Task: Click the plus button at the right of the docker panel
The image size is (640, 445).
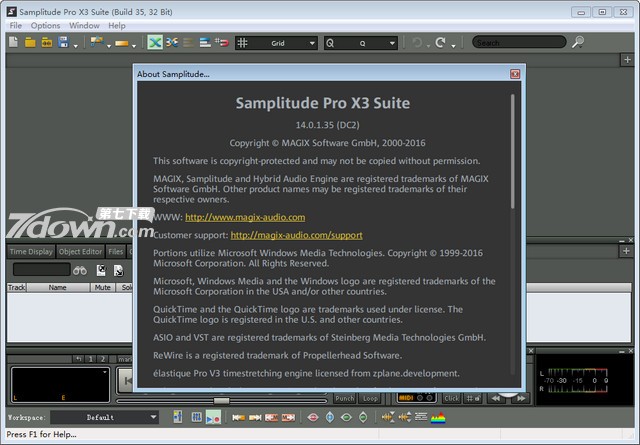Action: pos(627,251)
